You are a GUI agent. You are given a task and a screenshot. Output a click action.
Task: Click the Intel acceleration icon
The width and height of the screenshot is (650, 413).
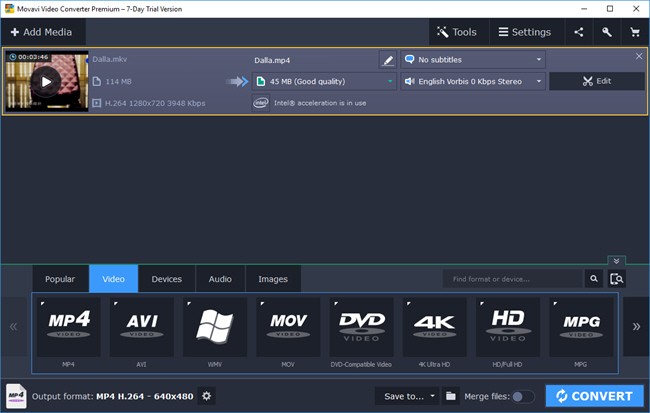point(261,103)
